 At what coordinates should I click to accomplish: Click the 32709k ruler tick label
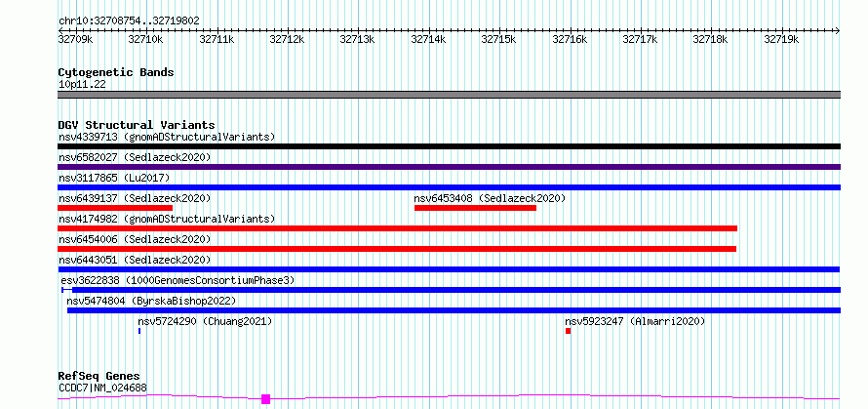pos(75,39)
